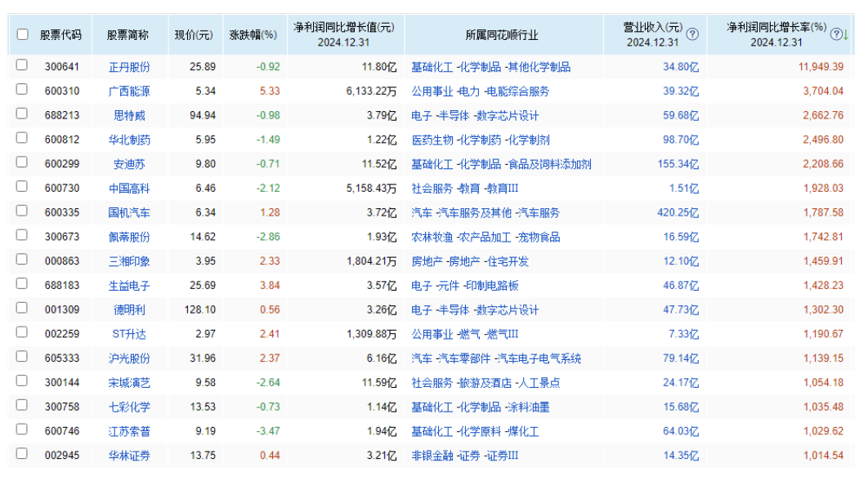Open stock link 沪光股份

(129, 359)
